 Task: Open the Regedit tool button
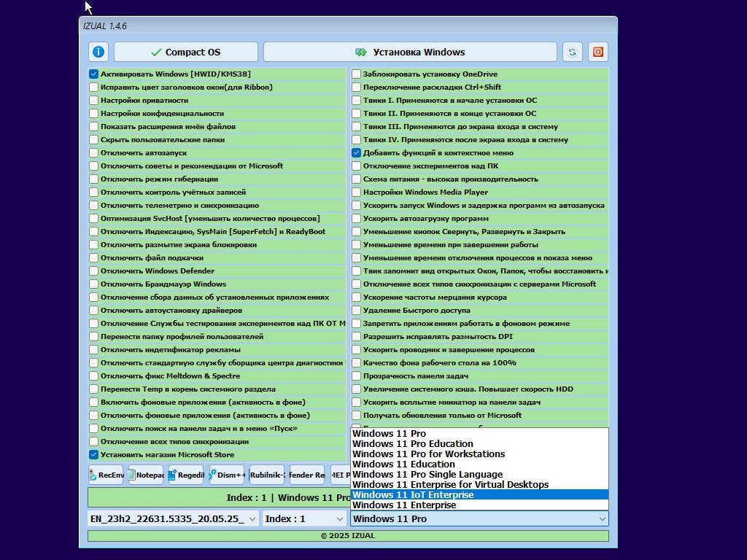(x=186, y=475)
